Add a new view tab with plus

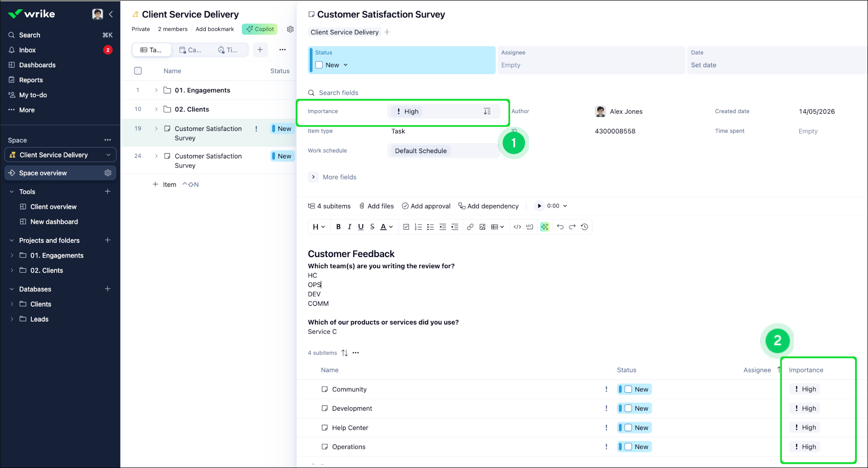260,50
